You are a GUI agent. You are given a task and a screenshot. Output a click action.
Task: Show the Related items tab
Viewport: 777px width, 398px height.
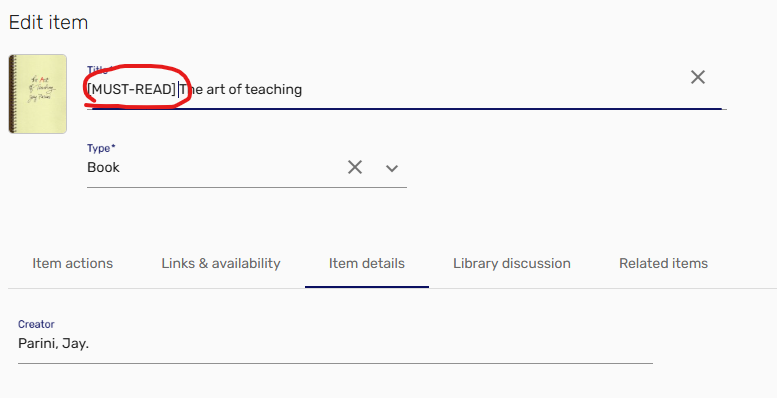click(664, 263)
